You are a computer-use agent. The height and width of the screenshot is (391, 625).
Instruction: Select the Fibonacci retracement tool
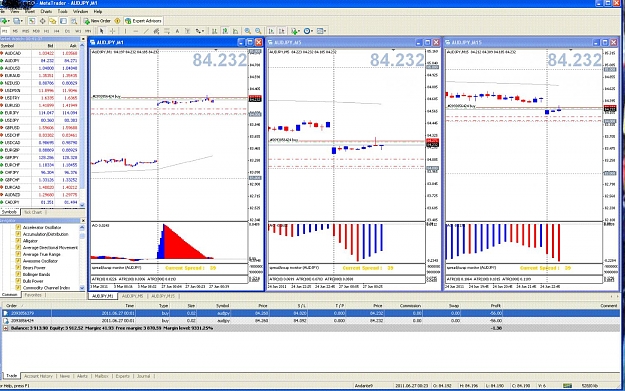pos(167,31)
